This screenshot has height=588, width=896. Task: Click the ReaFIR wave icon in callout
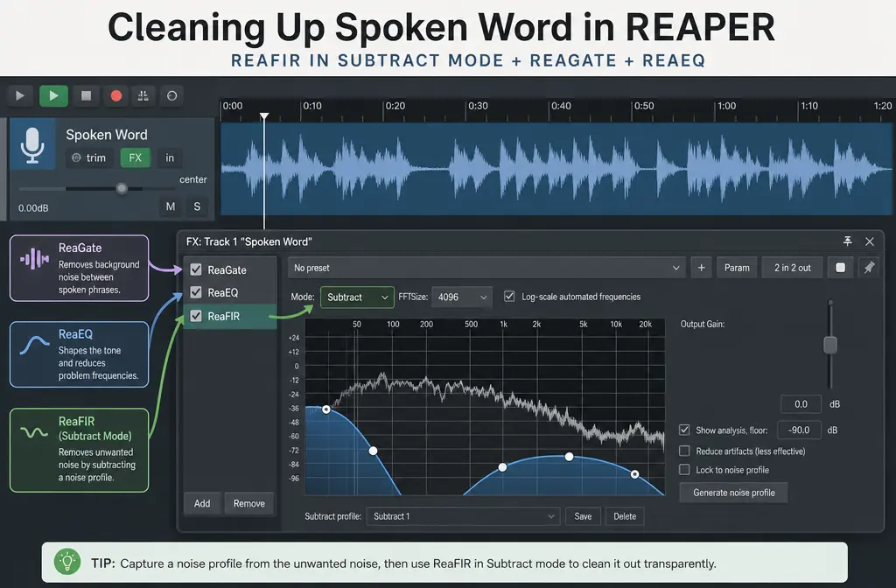pos(34,432)
